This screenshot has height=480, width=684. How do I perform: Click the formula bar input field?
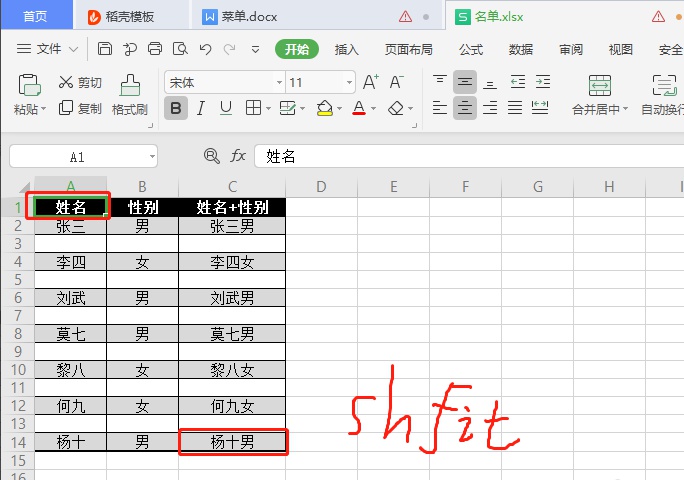(x=469, y=156)
